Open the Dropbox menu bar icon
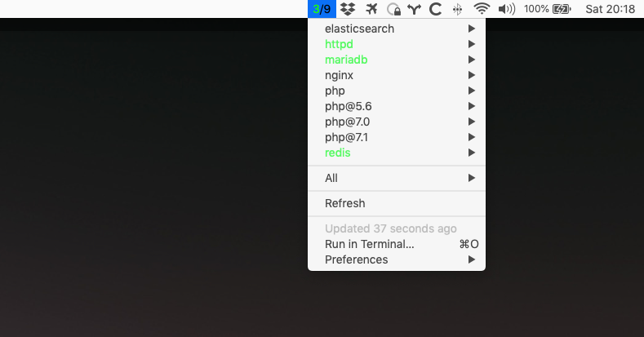Screen dimensions: 644x337 [349, 9]
